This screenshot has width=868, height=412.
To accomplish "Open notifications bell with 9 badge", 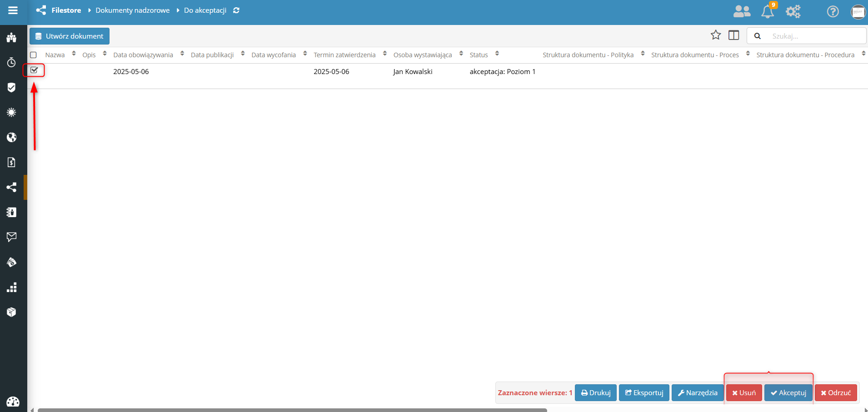I will pyautogui.click(x=768, y=11).
